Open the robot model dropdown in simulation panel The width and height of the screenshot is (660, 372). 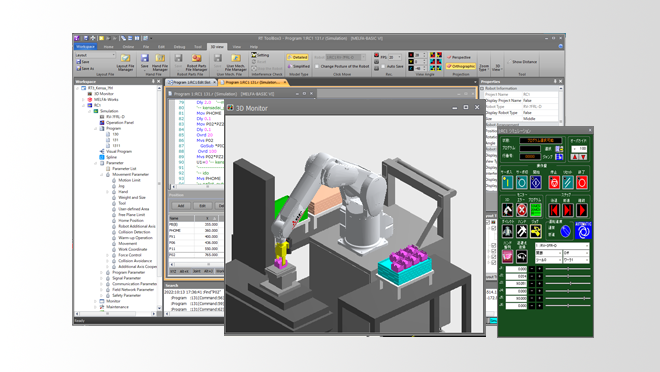click(x=562, y=245)
